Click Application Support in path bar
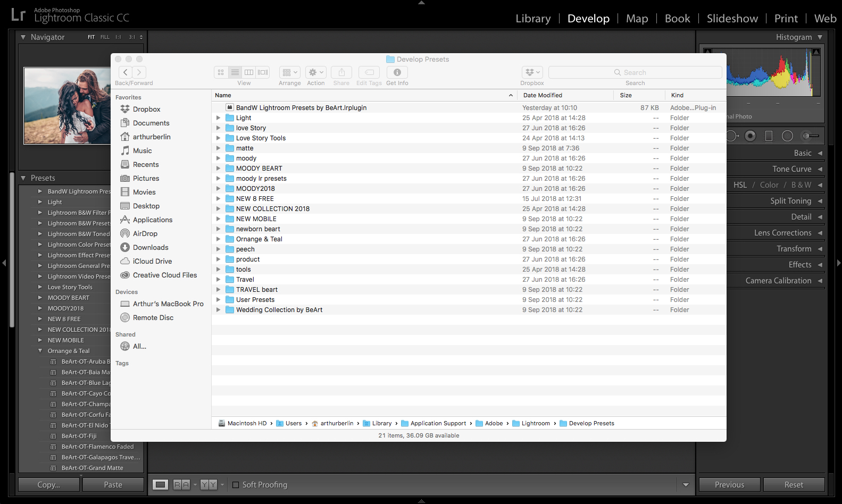The image size is (842, 504). tap(433, 423)
